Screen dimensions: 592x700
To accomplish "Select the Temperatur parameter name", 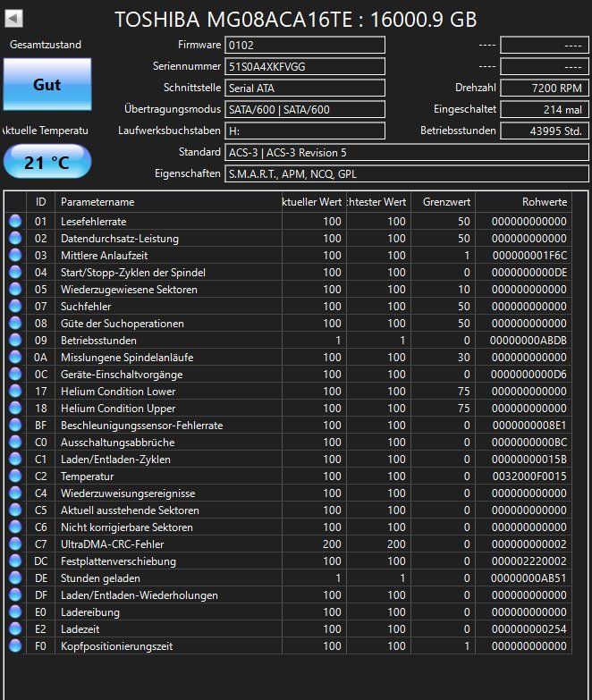I will coord(87,477).
